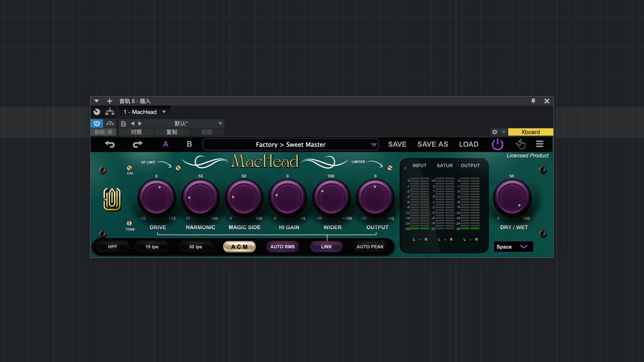This screenshot has width=644, height=362.
Task: Switch to preset slot B
Action: (x=189, y=144)
